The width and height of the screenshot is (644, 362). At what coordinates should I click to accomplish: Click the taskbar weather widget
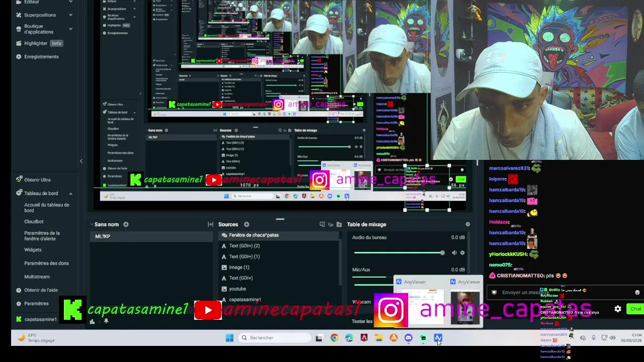[36, 338]
